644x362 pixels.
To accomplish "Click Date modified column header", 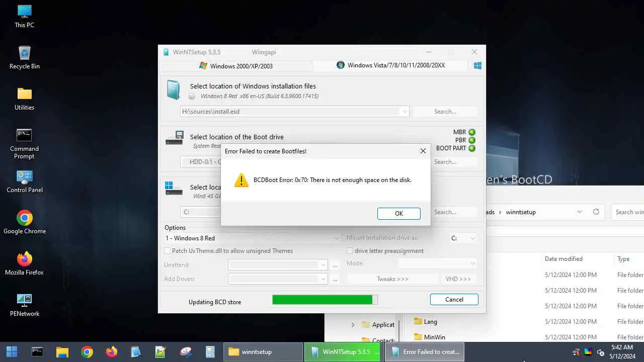I will [x=563, y=259].
